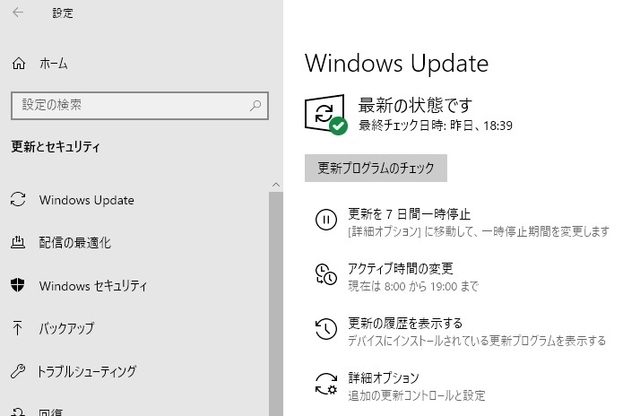Open 詳細オプション
This screenshot has width=640, height=416.
coord(383,378)
